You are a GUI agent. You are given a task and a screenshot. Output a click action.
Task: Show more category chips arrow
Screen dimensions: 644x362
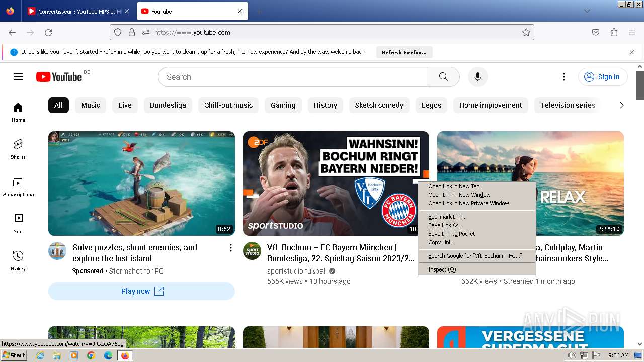click(621, 105)
